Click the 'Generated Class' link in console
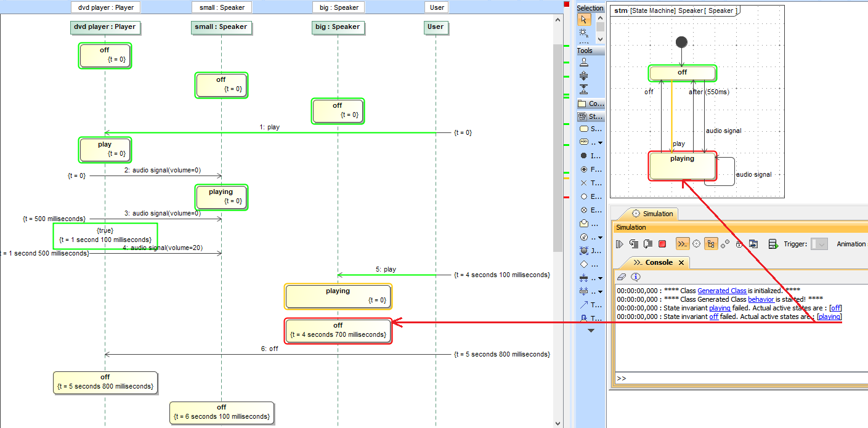Image resolution: width=868 pixels, height=428 pixels. click(x=721, y=291)
